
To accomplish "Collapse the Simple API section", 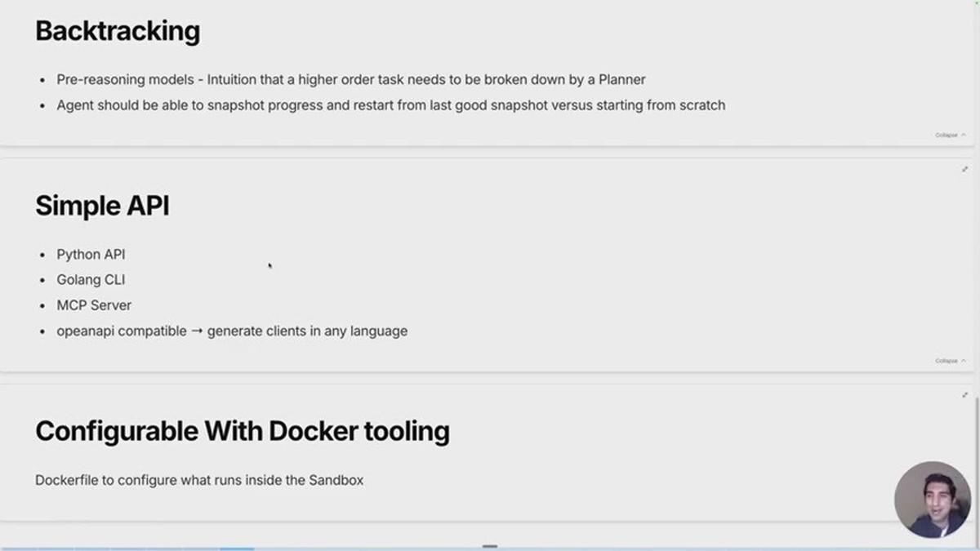I will pos(951,361).
